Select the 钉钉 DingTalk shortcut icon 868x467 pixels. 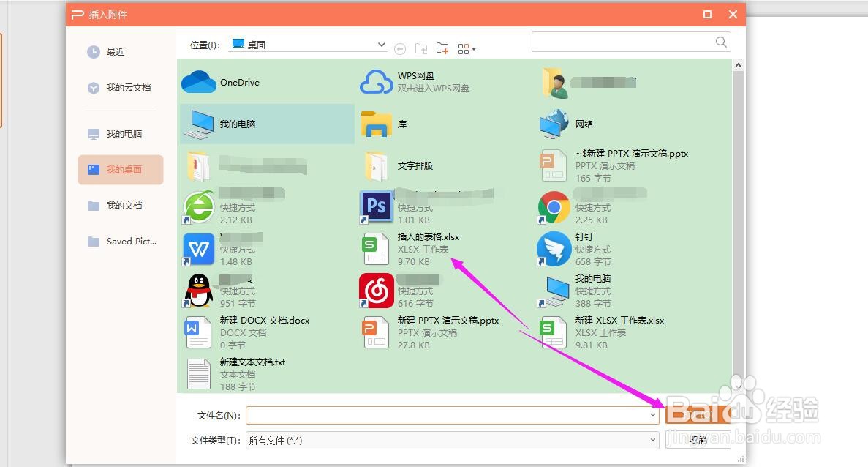[x=554, y=249]
